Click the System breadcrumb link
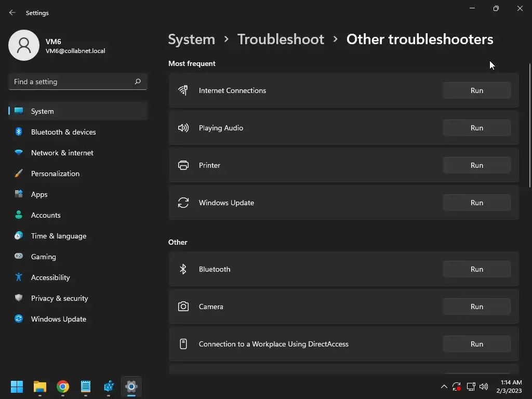The image size is (532, 399). click(x=192, y=39)
